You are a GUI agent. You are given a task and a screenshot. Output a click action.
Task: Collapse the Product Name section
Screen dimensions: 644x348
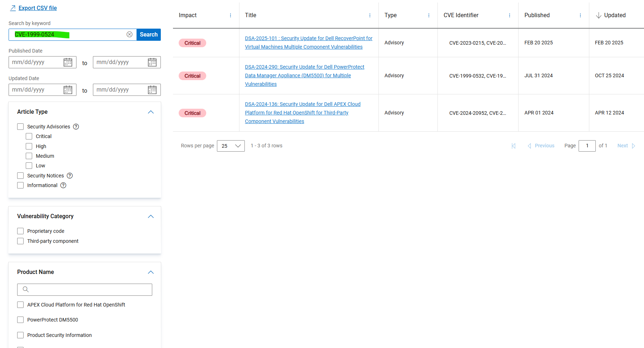(x=151, y=272)
